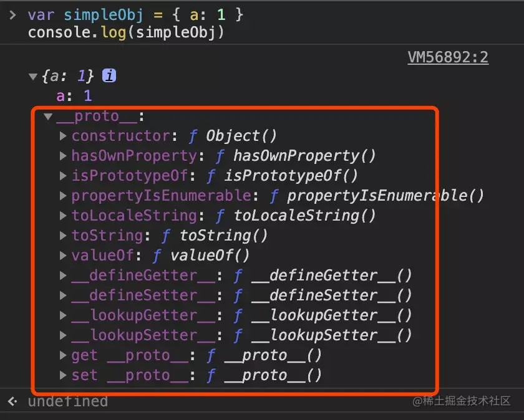Collapse the {a: 1} object
524x420 pixels.
coord(32,77)
